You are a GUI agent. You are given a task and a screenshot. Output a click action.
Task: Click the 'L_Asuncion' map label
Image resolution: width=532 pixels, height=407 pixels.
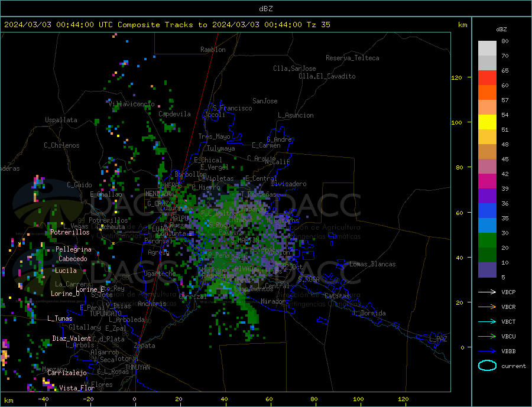point(296,115)
